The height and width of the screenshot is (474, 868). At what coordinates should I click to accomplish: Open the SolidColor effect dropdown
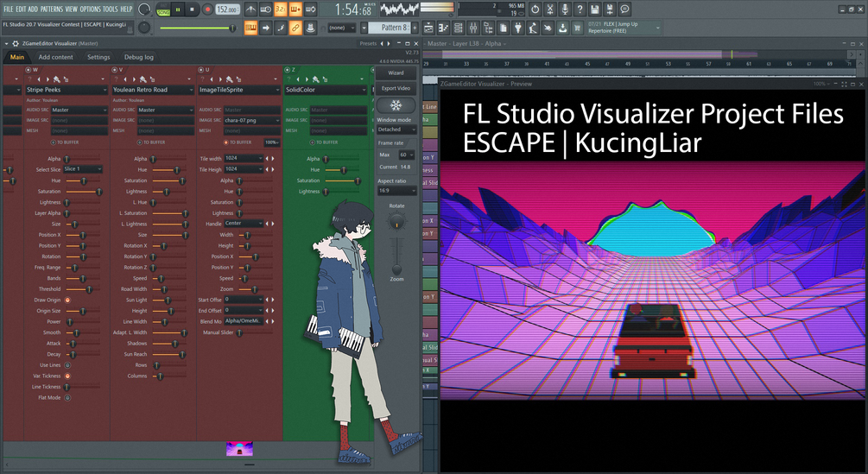326,90
